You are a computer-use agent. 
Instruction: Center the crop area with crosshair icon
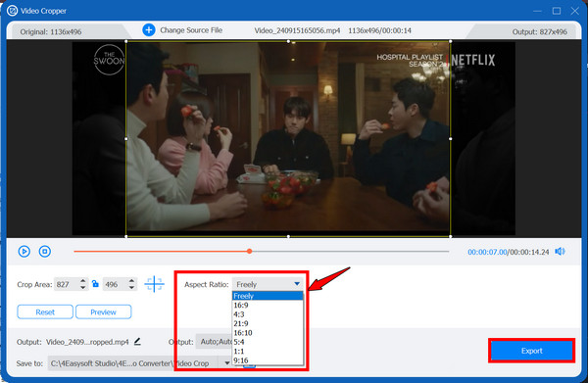tap(154, 284)
